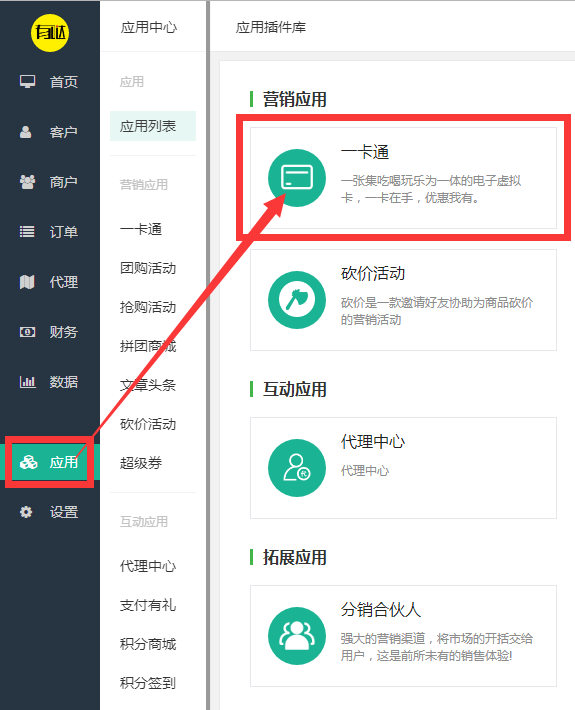575x710 pixels.
Task: Open the 代理 agent map icon
Action: (x=27, y=282)
